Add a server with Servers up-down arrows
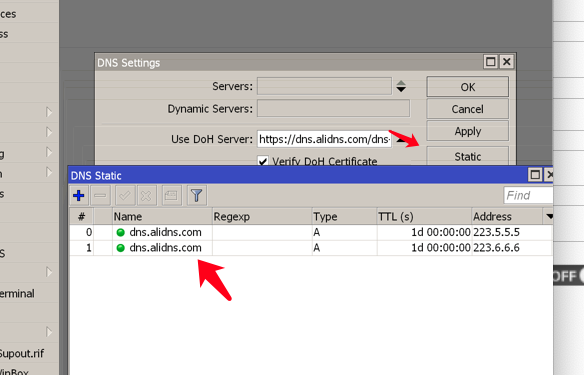584x375 pixels. [x=401, y=86]
